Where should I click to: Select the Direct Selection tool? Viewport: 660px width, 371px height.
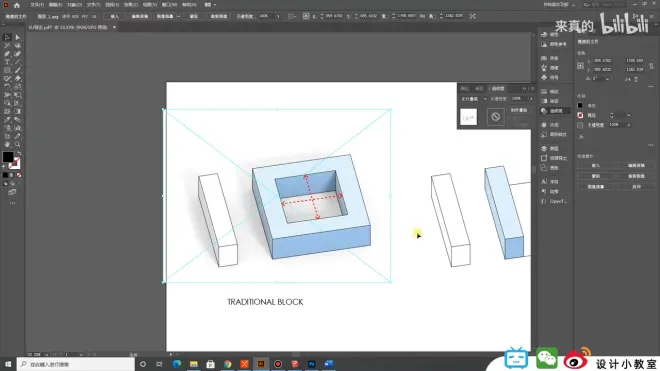coord(18,37)
